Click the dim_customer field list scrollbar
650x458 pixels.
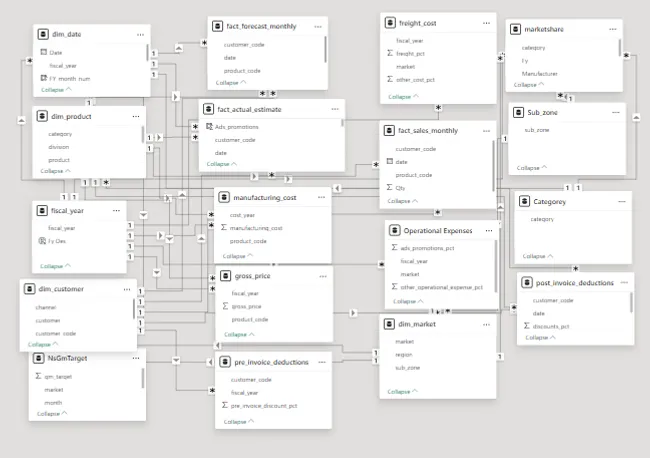click(133, 309)
